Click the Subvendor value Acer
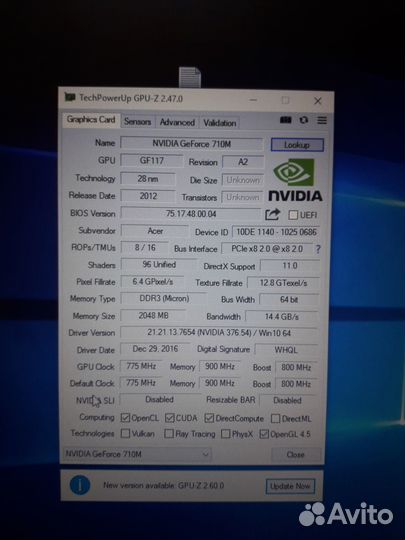This screenshot has width=405, height=540. [x=155, y=231]
